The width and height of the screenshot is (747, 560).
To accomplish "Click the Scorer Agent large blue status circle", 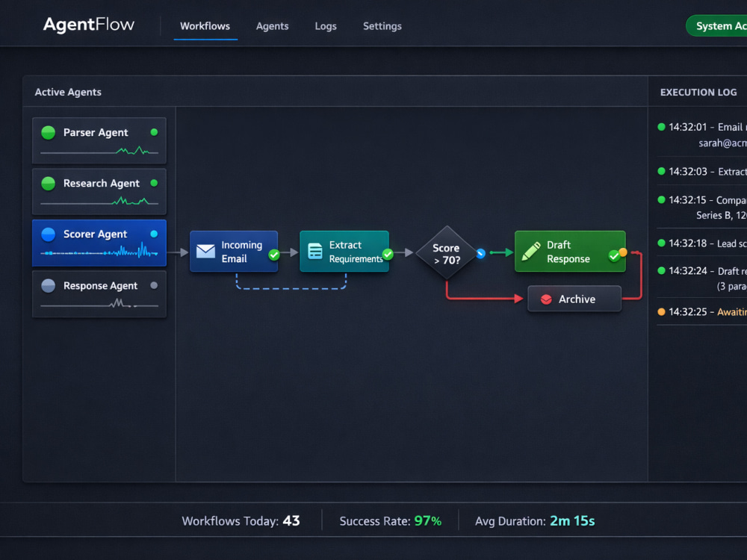I will [48, 234].
